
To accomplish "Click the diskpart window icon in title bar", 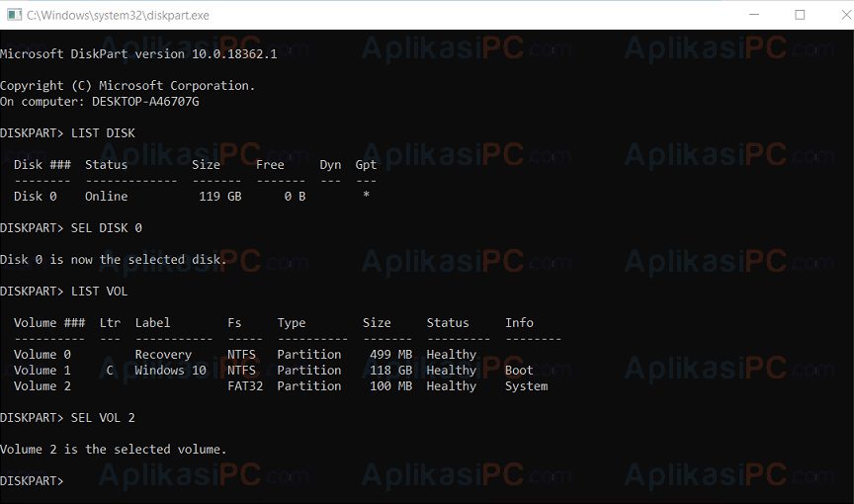I will pyautogui.click(x=14, y=15).
